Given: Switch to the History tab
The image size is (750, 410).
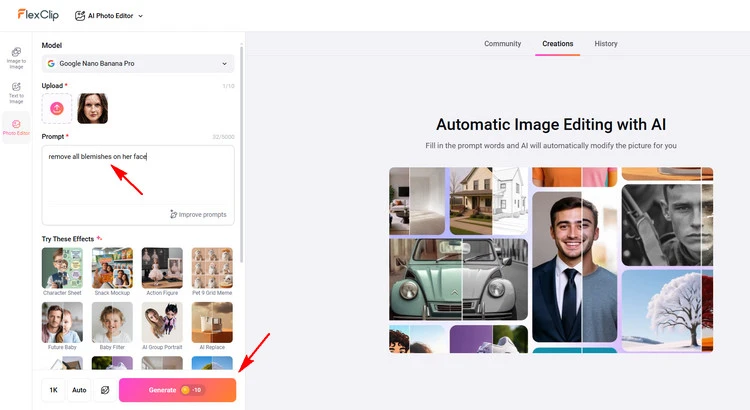Looking at the screenshot, I should 605,44.
